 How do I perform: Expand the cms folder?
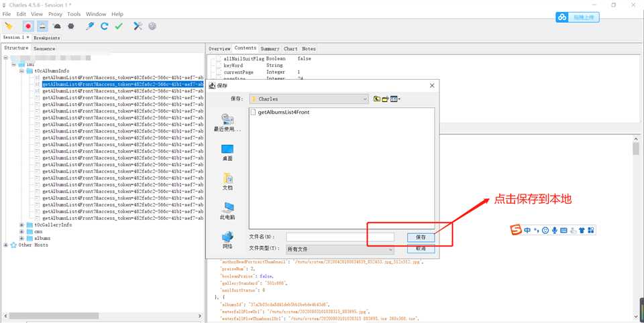[x=21, y=231]
